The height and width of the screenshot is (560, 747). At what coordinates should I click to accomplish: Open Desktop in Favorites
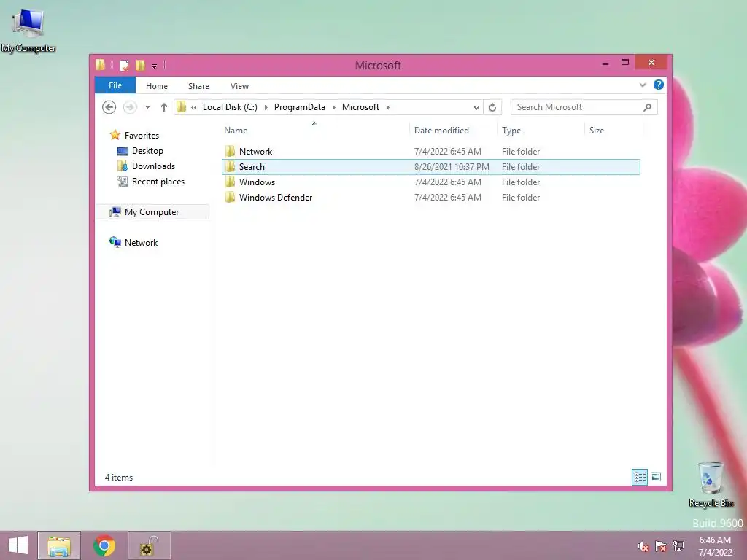tap(147, 150)
